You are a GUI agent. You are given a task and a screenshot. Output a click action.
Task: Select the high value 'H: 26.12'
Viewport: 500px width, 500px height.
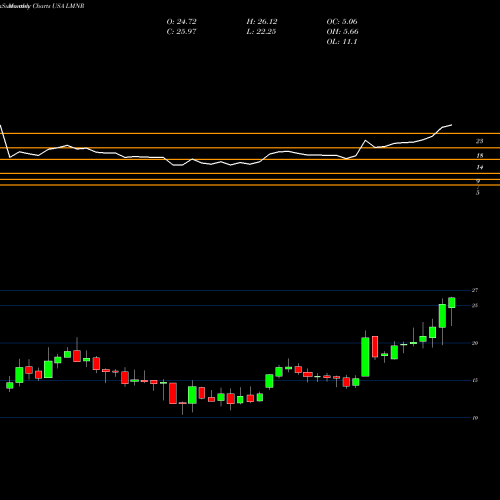click(x=262, y=22)
